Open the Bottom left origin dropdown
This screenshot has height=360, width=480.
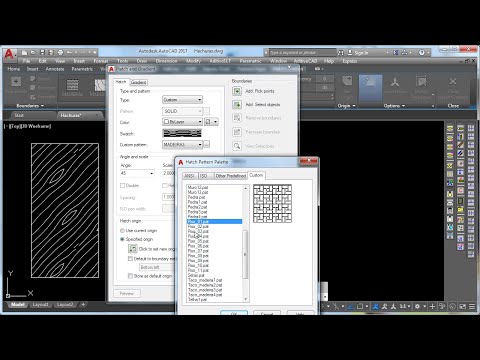[157, 267]
